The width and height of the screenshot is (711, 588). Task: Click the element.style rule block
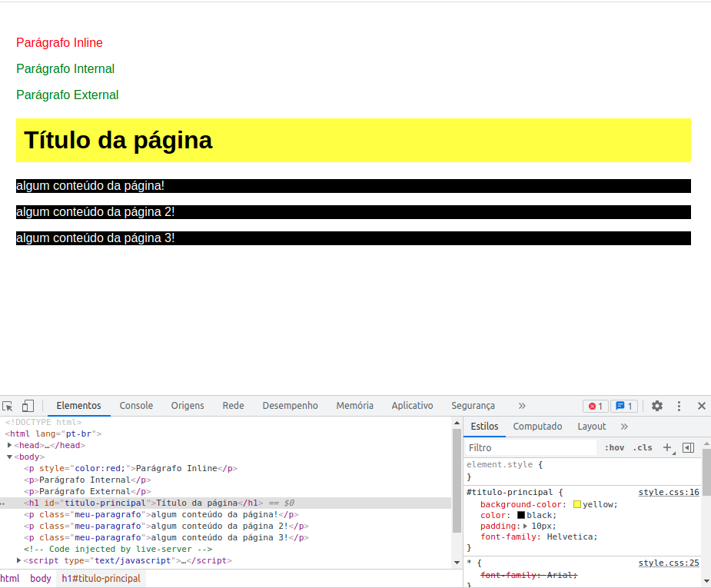click(582, 470)
